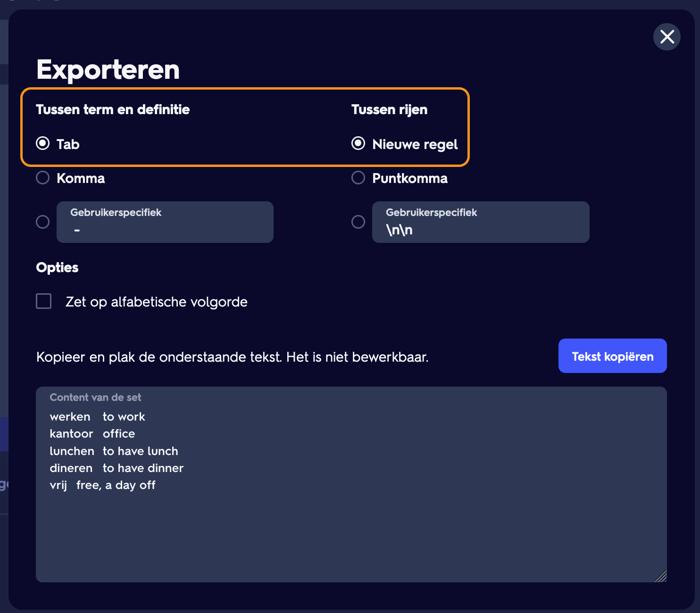Click the Tekst kopiëren button

612,356
